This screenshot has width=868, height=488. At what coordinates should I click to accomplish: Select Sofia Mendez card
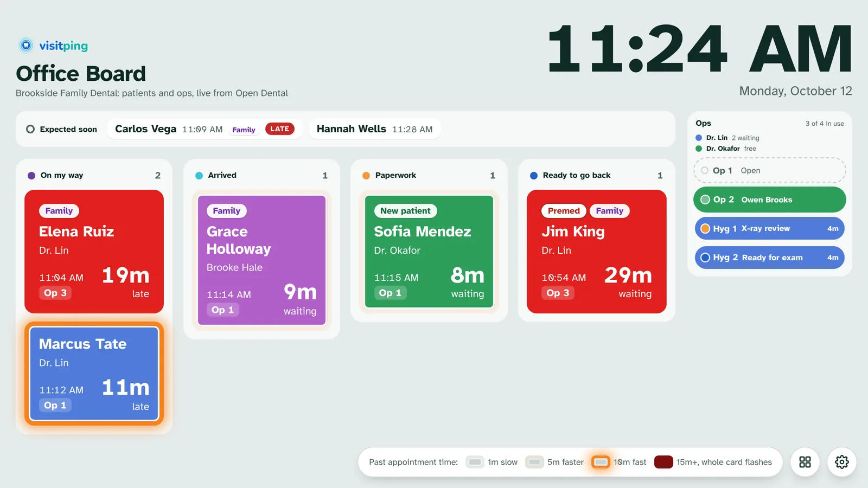429,252
